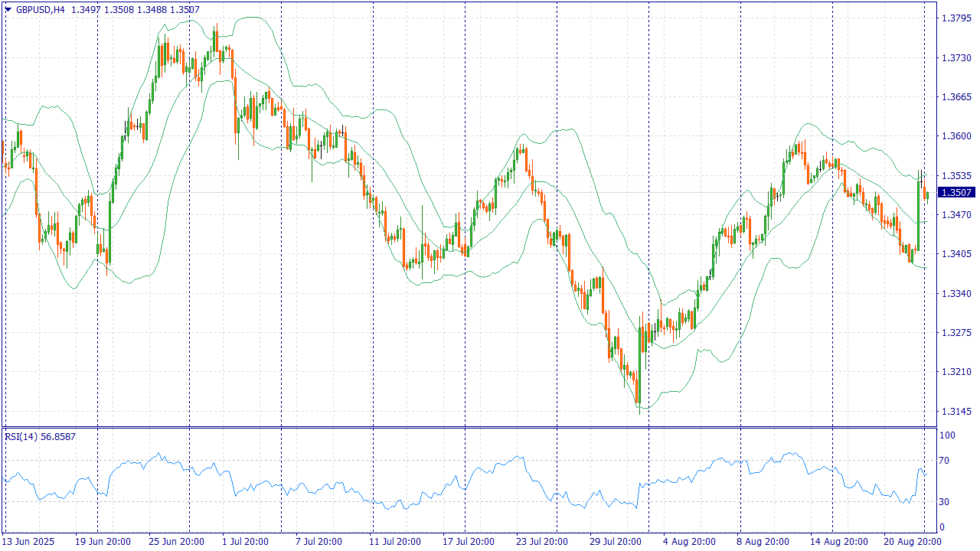Click the 29 Jul 20:00 date label
This screenshot has height=551, width=980.
pos(614,542)
